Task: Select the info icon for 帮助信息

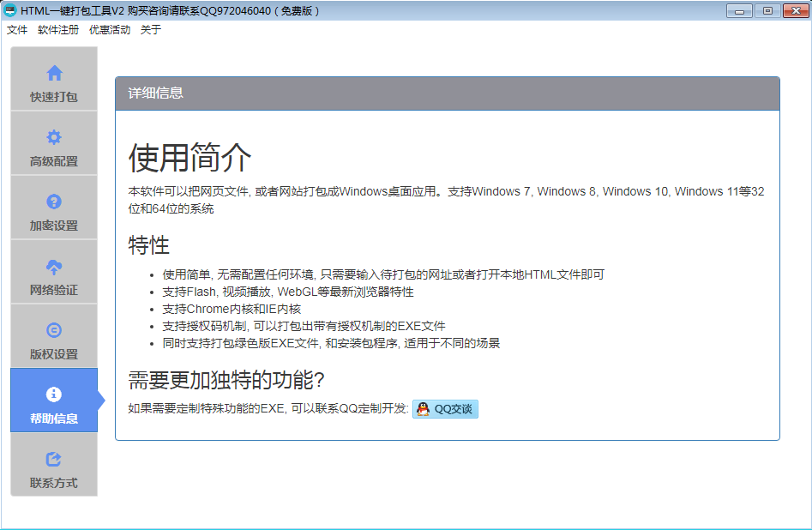Action: coord(54,394)
